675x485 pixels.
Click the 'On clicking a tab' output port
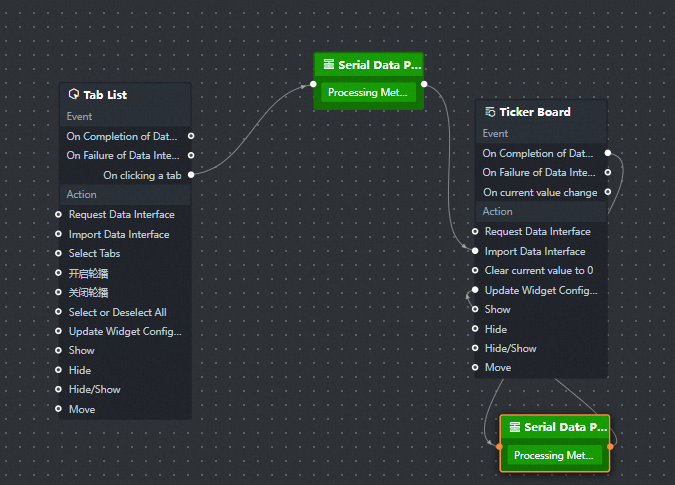pyautogui.click(x=191, y=175)
